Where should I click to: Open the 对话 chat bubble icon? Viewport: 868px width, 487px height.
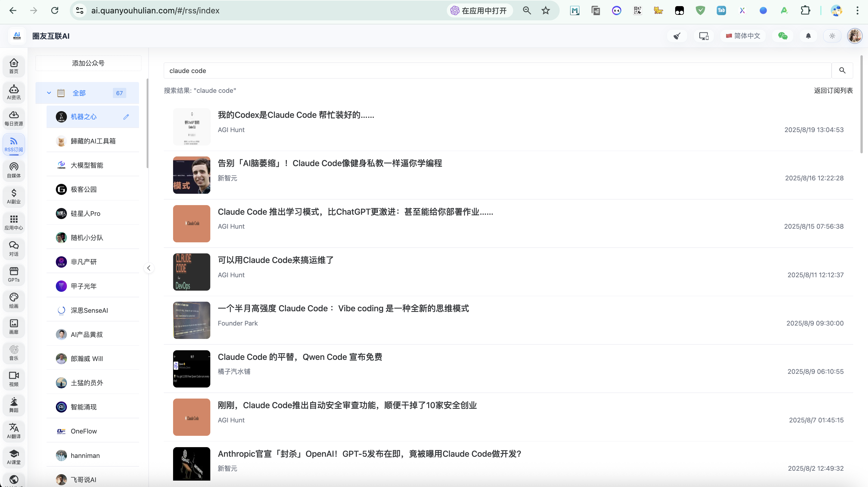point(14,248)
